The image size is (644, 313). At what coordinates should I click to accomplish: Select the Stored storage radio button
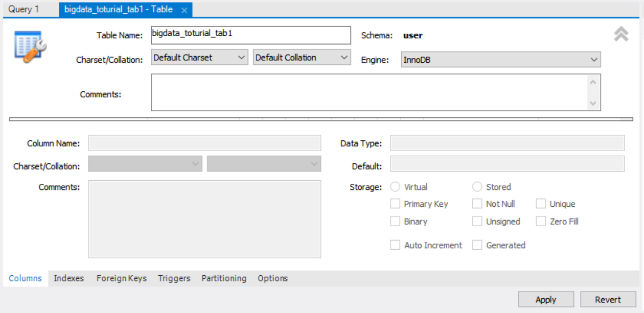(x=477, y=187)
